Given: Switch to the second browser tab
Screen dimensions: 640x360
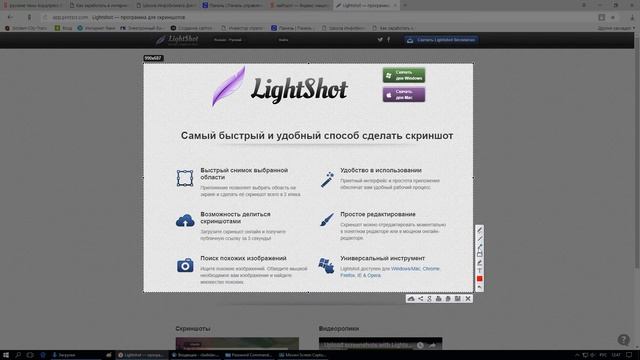Looking at the screenshot, I should pyautogui.click(x=100, y=5).
